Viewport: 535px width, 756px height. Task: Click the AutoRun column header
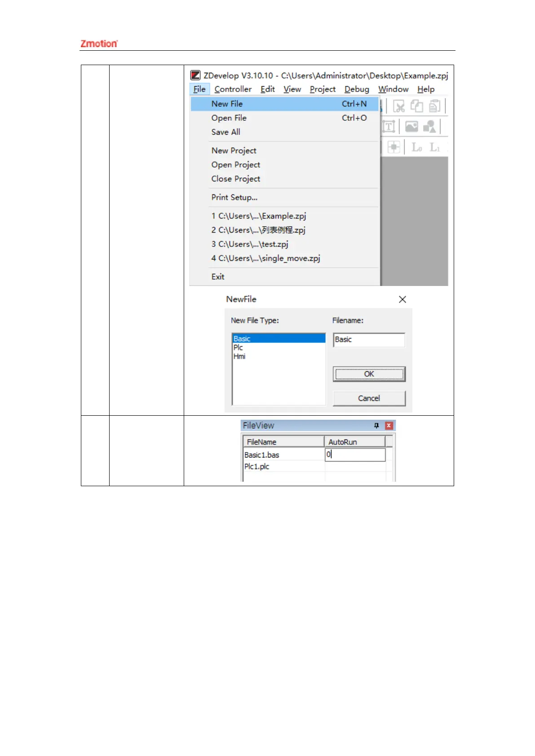(355, 442)
